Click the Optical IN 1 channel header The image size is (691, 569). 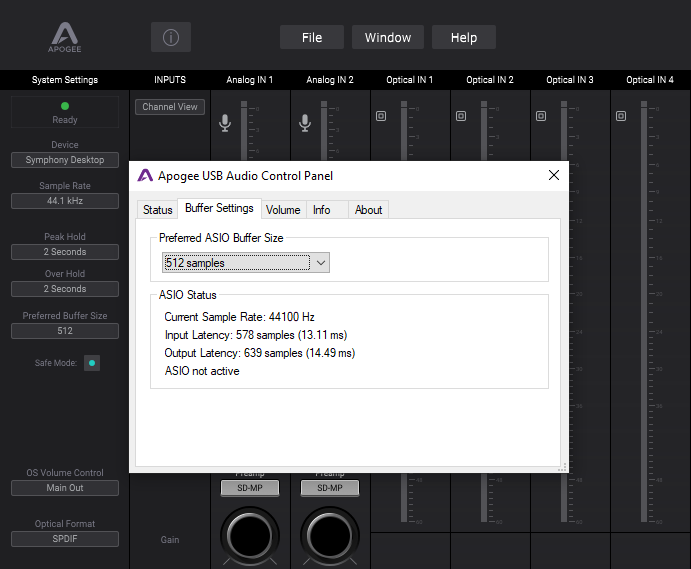click(x=410, y=80)
